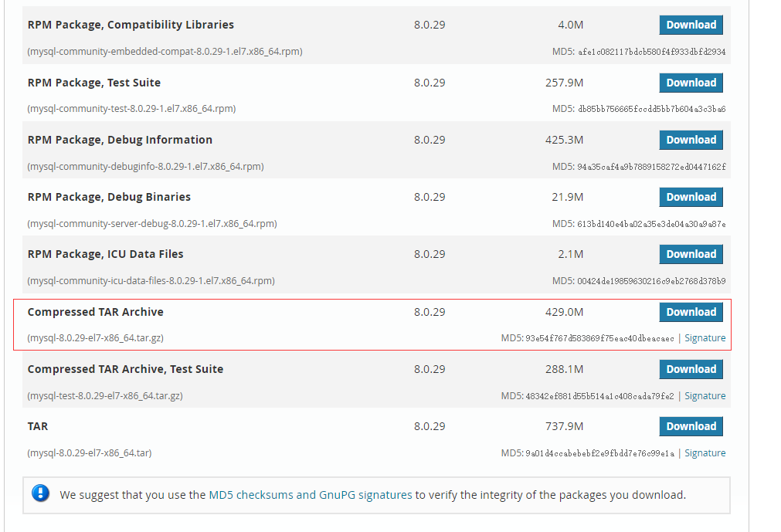Select the 'Compressed TAR Archive' title
781x532 pixels.
[x=96, y=312]
